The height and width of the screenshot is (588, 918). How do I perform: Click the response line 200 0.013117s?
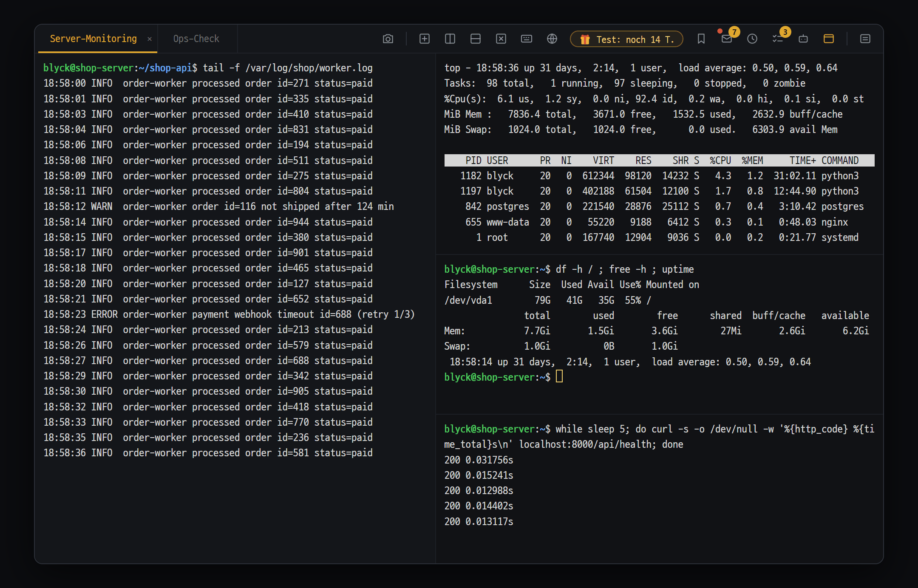pyautogui.click(x=479, y=522)
